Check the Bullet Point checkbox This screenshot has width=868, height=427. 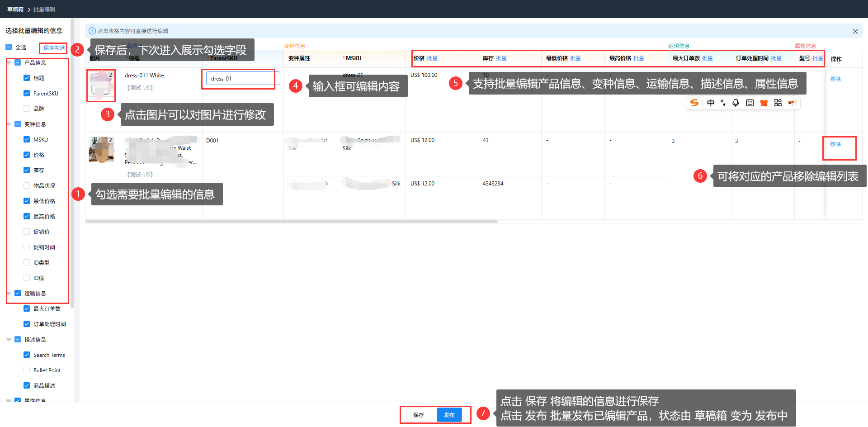pos(27,370)
